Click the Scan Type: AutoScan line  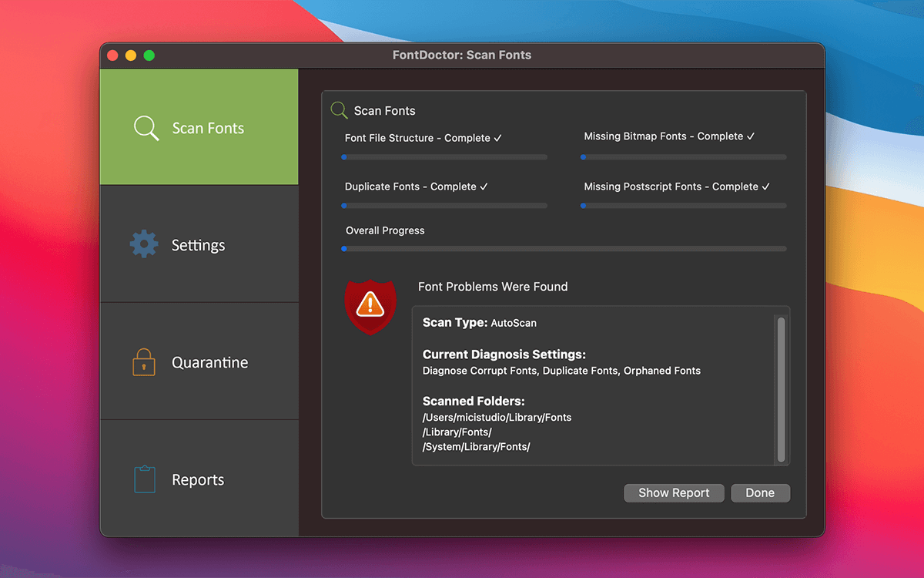480,323
